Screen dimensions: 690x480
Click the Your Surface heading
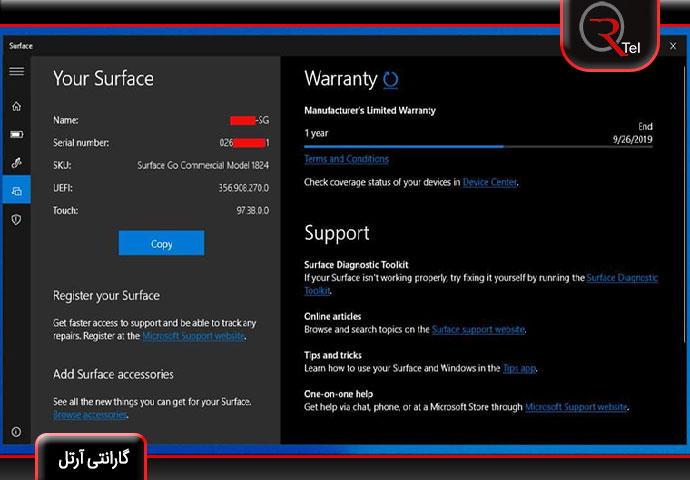(103, 79)
